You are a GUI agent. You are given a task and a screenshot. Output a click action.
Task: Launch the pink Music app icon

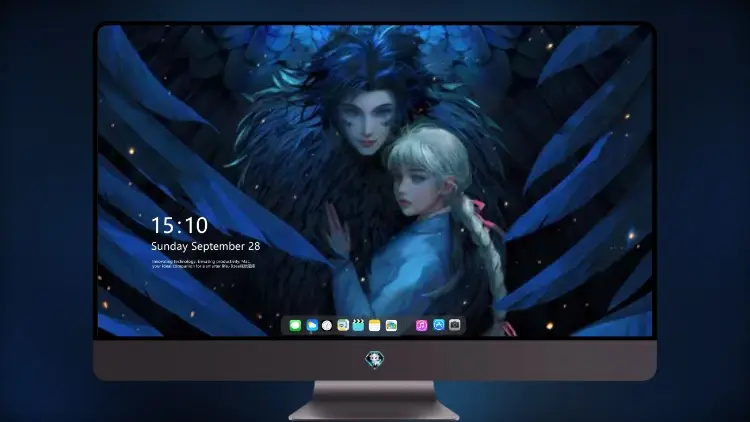[x=421, y=326]
